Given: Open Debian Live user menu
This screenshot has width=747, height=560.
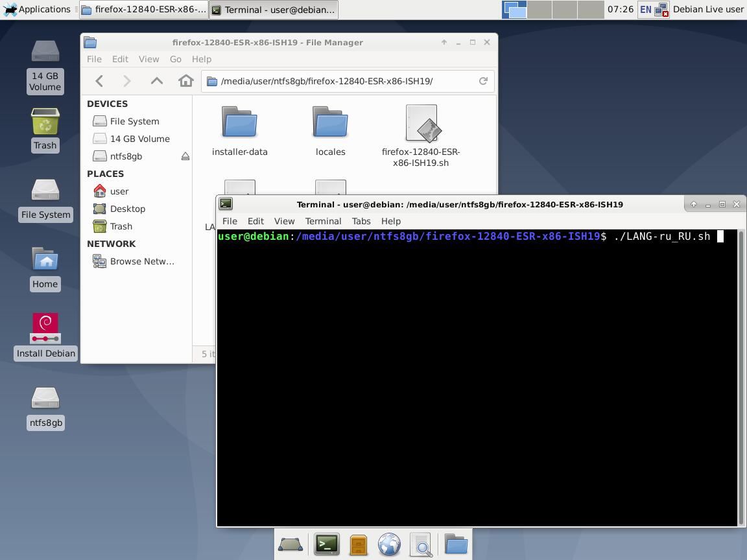Looking at the screenshot, I should 708,9.
